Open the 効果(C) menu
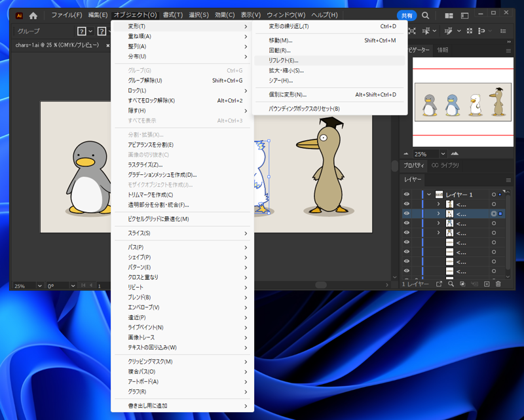 pos(225,15)
